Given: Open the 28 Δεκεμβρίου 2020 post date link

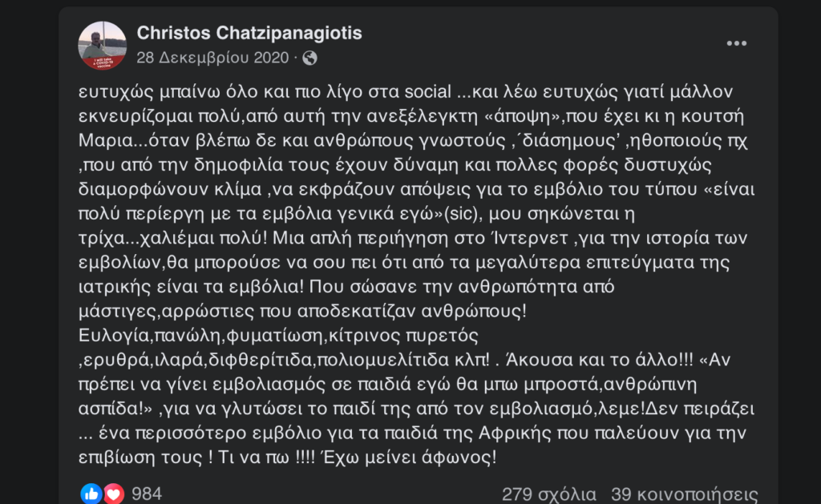Looking at the screenshot, I should (x=212, y=58).
